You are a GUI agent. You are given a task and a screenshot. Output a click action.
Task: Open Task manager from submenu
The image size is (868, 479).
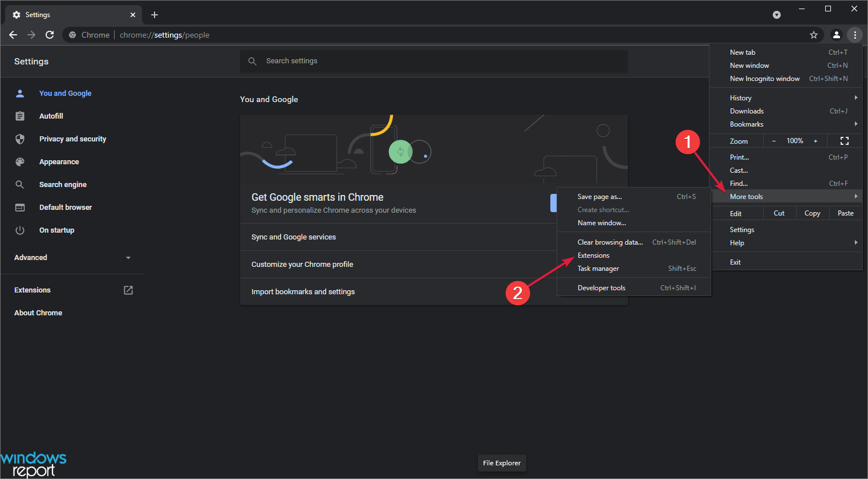click(634, 269)
